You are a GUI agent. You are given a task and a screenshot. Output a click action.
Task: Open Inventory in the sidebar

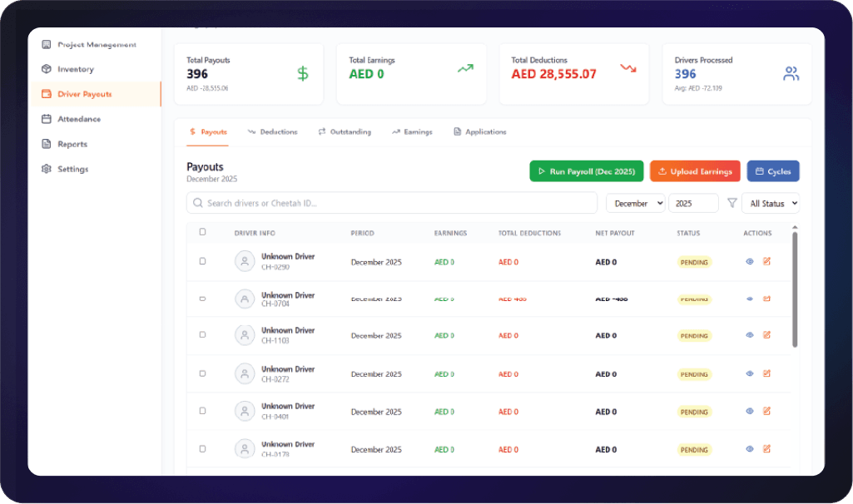tap(68, 69)
